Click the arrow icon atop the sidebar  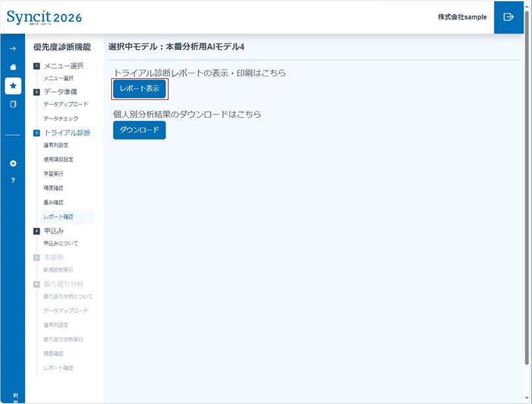12,47
